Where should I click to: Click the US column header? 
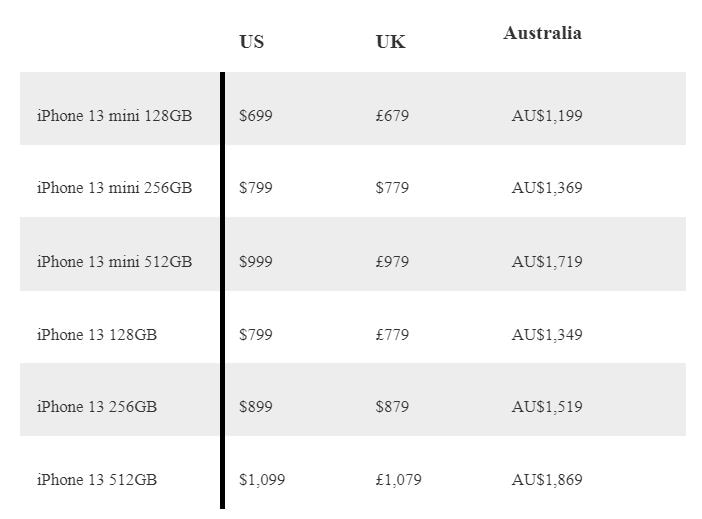251,42
